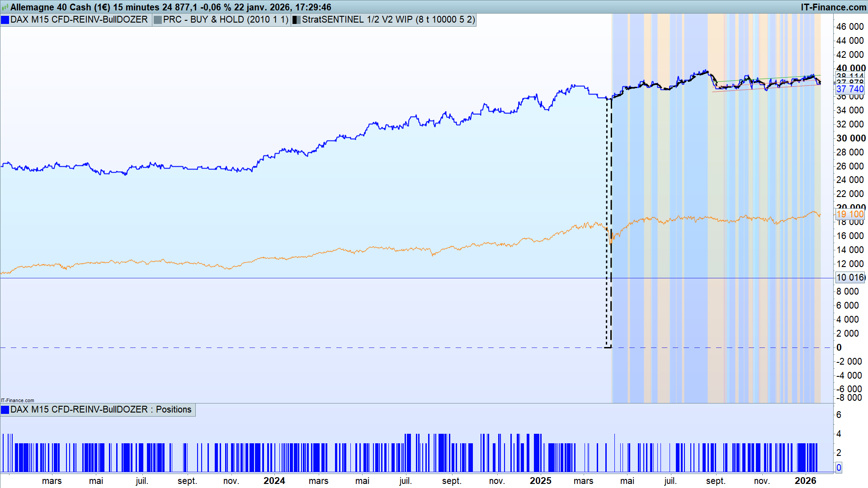868x488 pixels.
Task: Click the 2026 year marker on time axis
Action: 805,481
